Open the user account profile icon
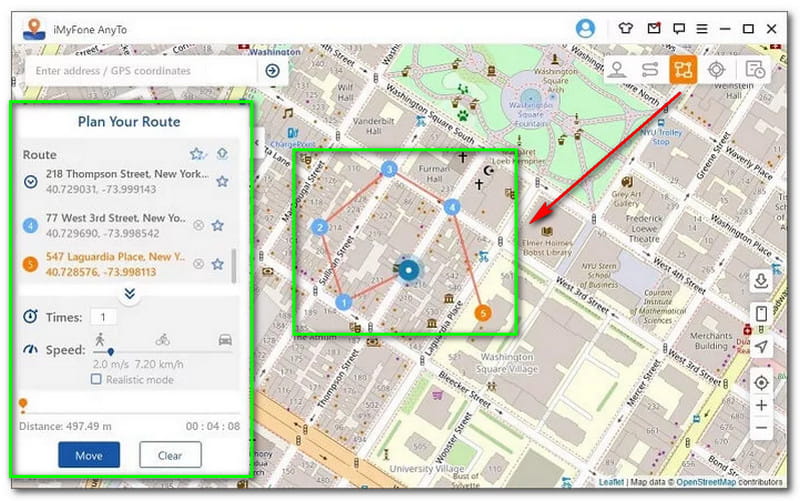The height and width of the screenshot is (501, 800). tap(585, 28)
